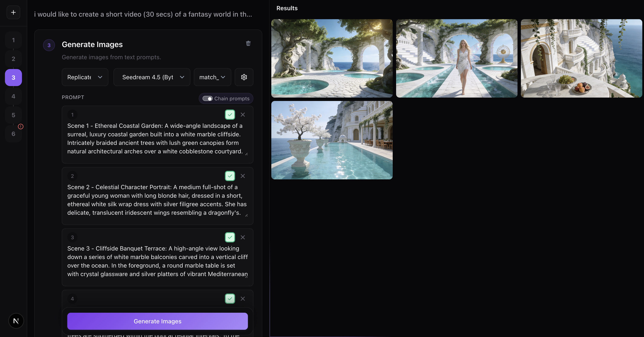Open generation settings with the gear icon
Image resolution: width=644 pixels, height=337 pixels.
pyautogui.click(x=244, y=77)
